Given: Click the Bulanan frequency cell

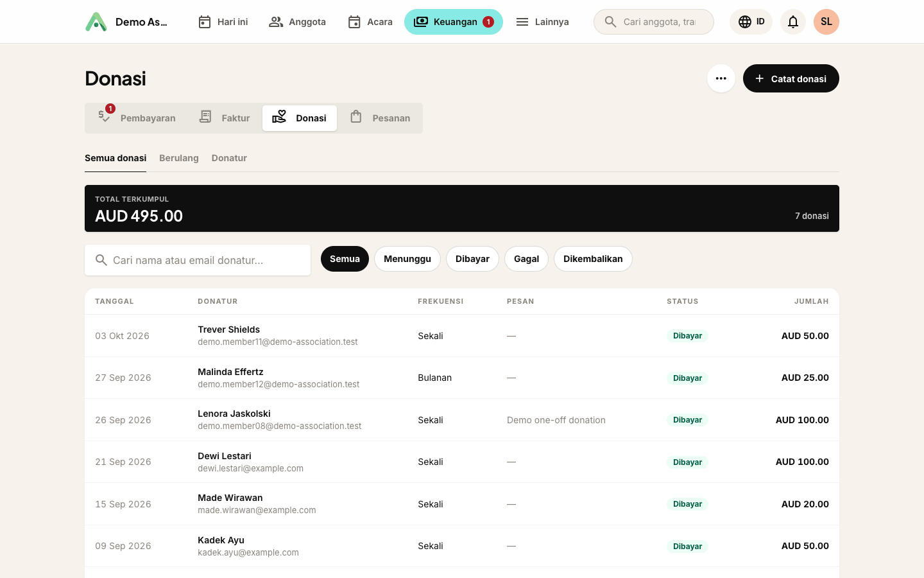Looking at the screenshot, I should click(x=435, y=378).
